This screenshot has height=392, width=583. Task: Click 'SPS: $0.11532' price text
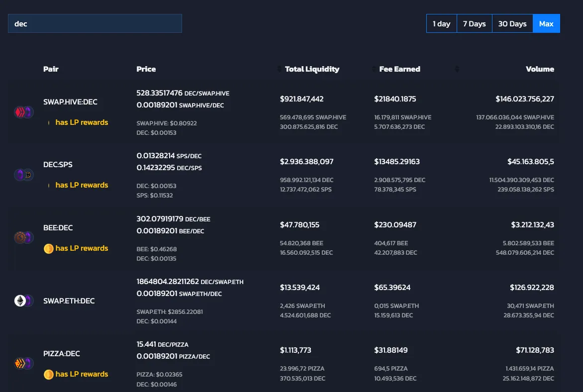tap(155, 196)
